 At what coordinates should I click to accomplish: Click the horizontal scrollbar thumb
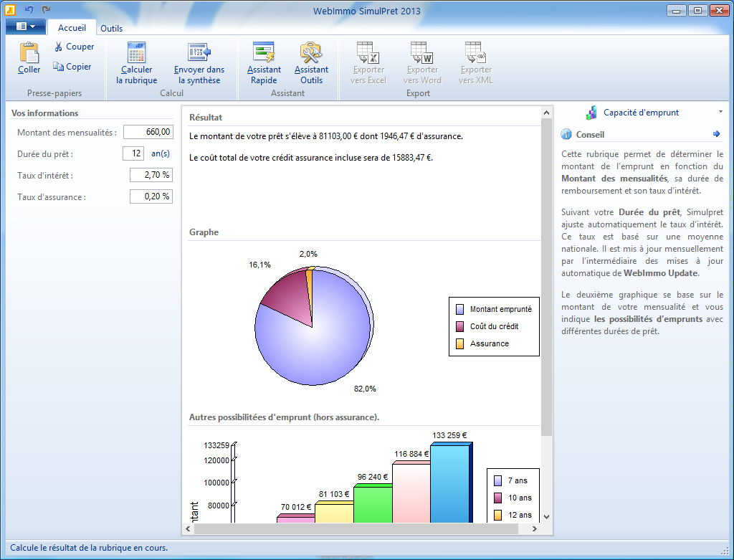click(x=356, y=528)
